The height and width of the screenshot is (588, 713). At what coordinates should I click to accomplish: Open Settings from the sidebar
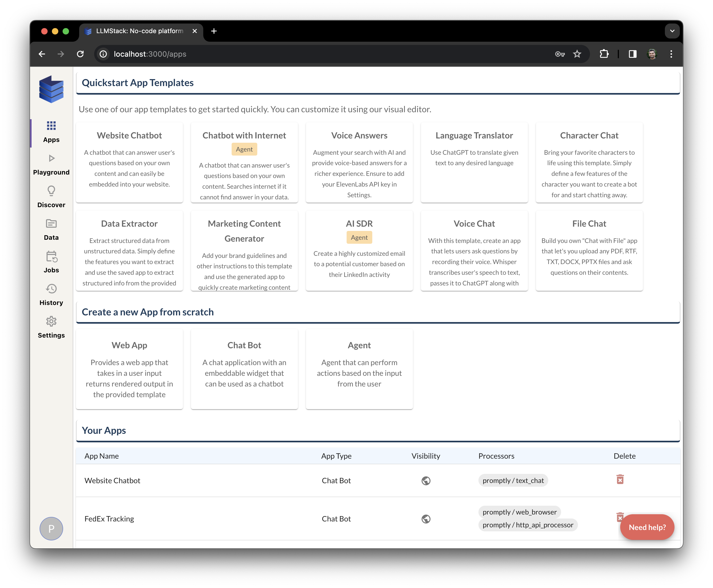click(x=51, y=327)
